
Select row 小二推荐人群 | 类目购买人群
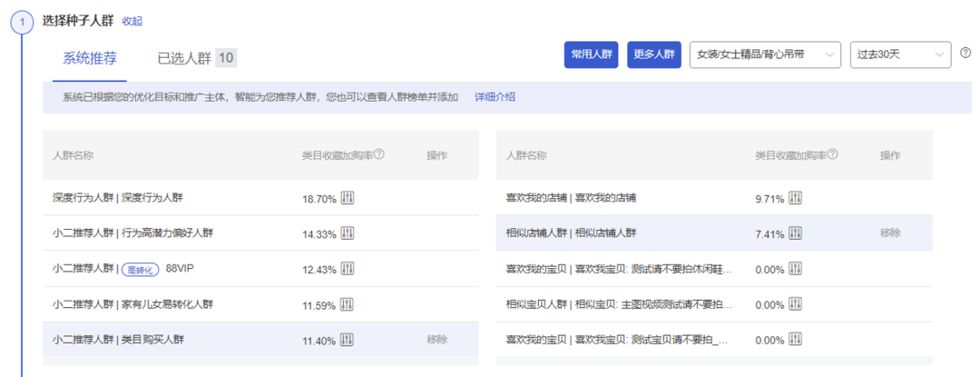260,340
